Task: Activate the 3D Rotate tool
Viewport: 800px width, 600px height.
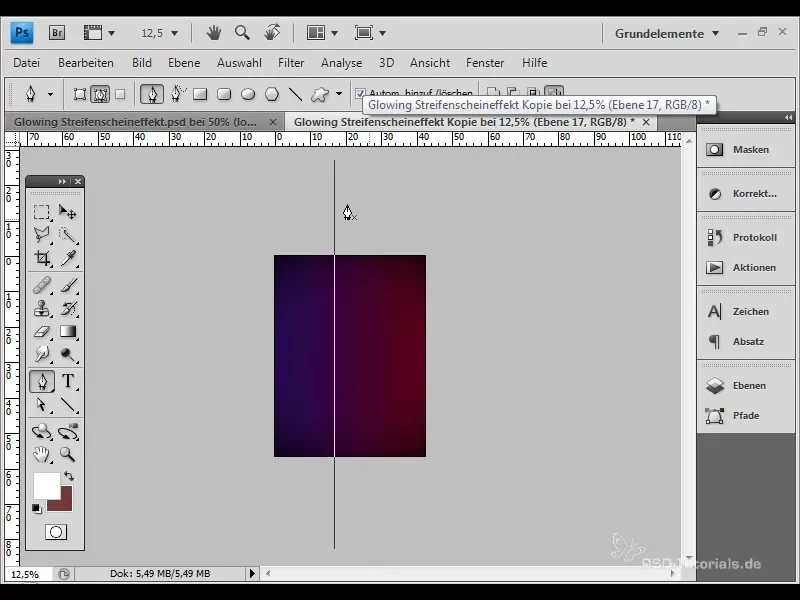Action: click(42, 432)
